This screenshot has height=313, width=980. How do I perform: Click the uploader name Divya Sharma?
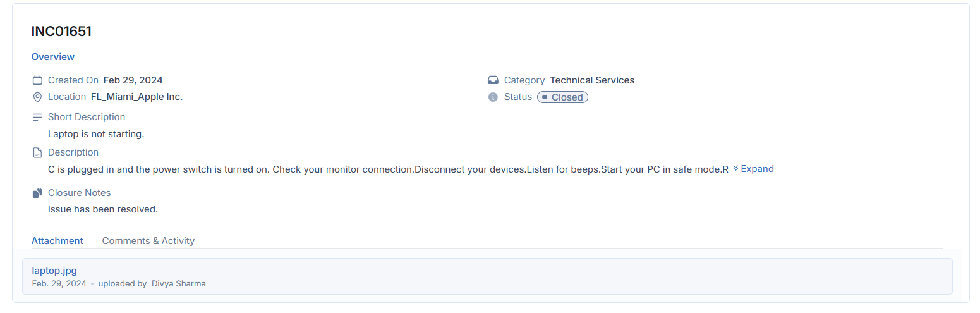(x=178, y=284)
